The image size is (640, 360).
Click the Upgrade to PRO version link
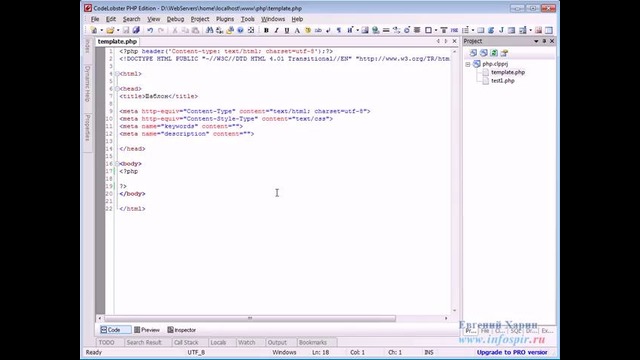click(x=512, y=352)
